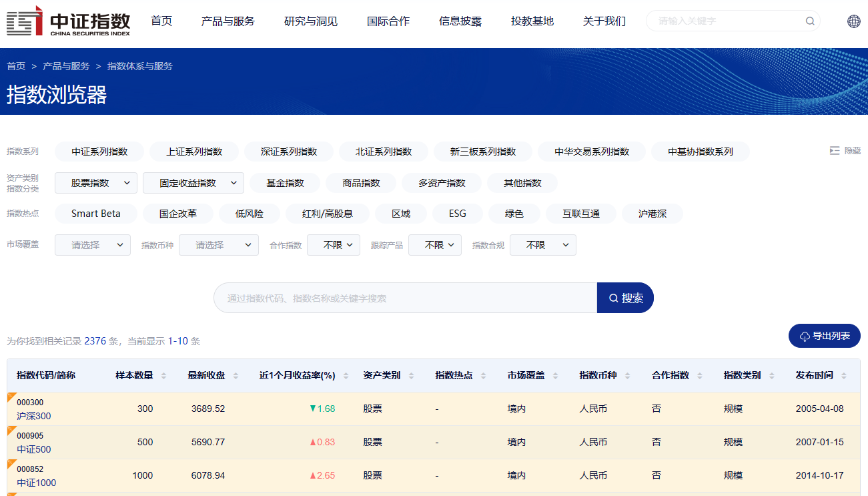Click the 固定收益指数 dropdown selector
The height and width of the screenshot is (496, 868).
point(193,182)
